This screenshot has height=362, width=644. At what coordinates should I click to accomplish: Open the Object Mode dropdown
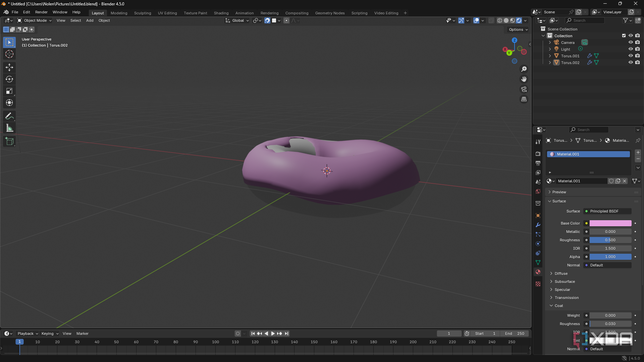[x=35, y=20]
